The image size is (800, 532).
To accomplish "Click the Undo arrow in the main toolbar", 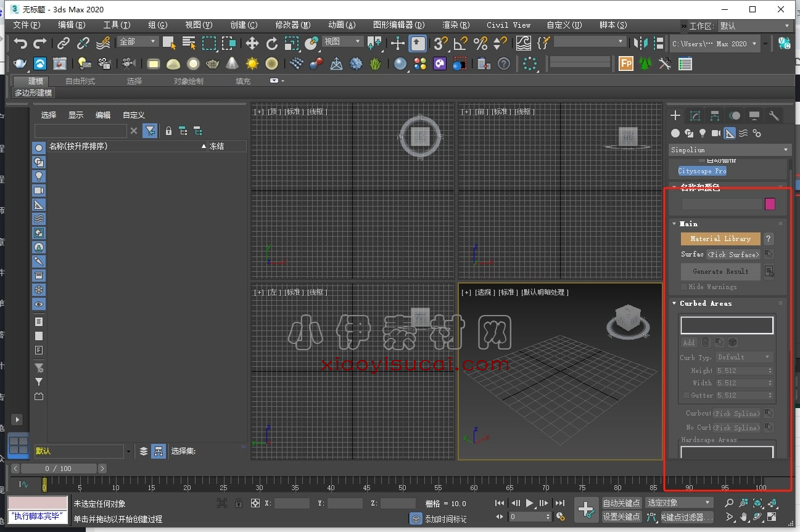I will click(20, 43).
